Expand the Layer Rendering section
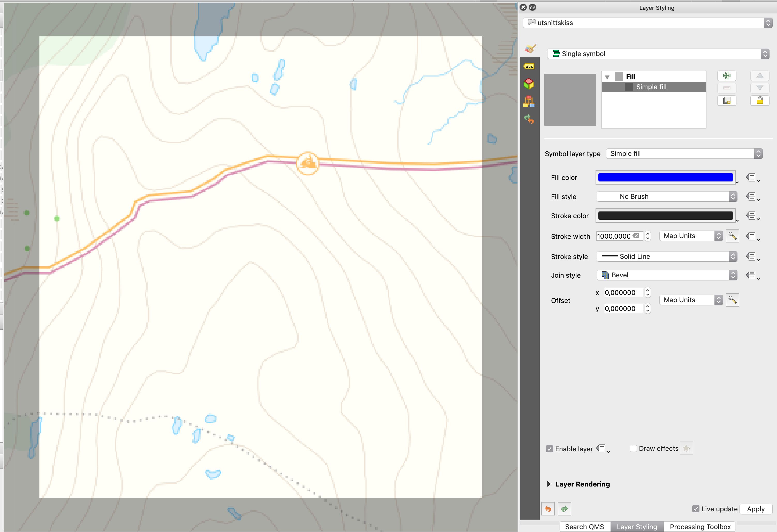 (x=549, y=484)
